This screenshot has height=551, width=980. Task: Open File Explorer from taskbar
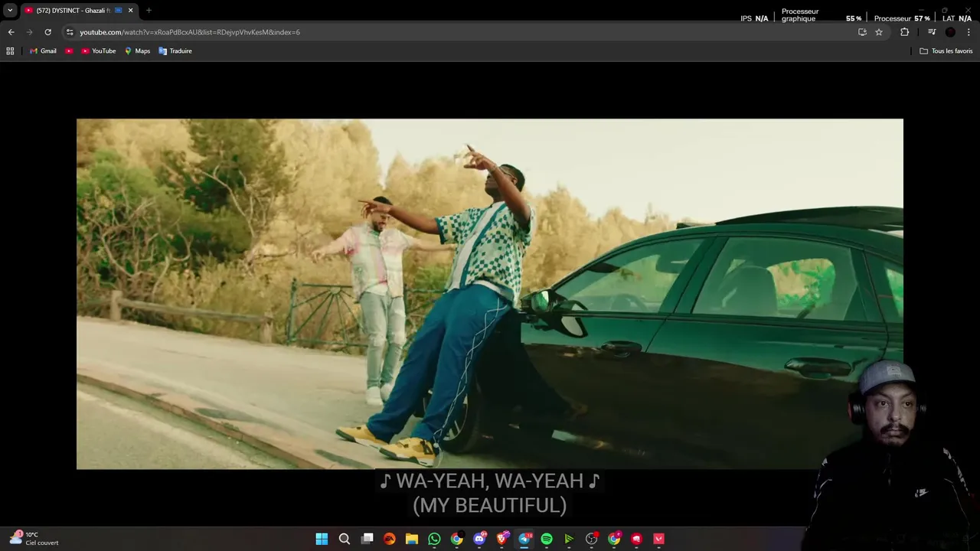point(412,539)
